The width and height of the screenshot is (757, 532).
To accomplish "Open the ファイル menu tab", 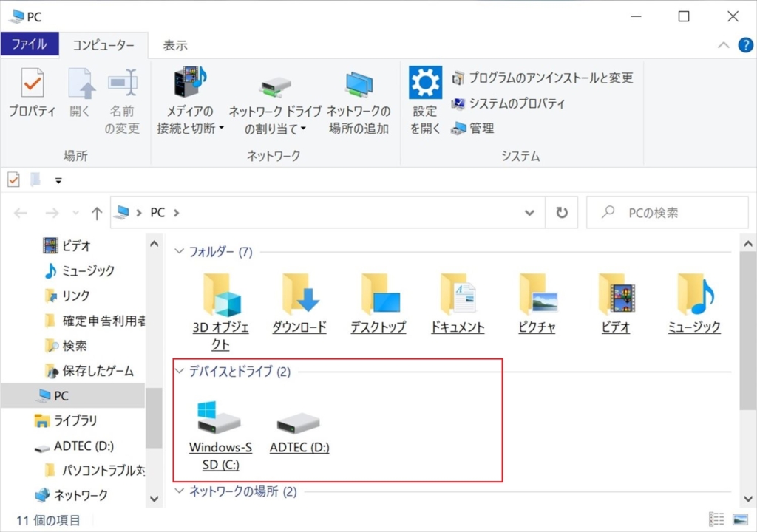I will pos(30,44).
